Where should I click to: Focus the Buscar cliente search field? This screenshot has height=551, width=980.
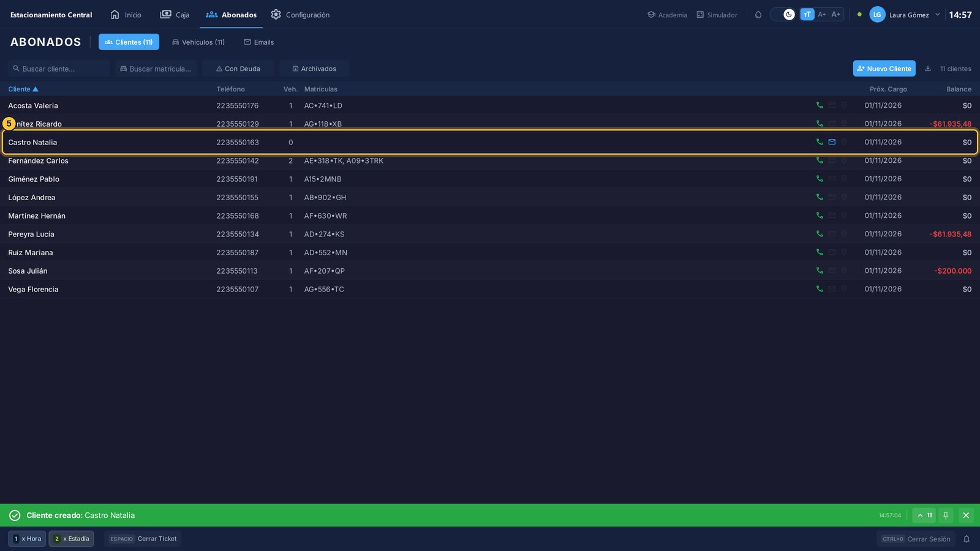click(59, 69)
